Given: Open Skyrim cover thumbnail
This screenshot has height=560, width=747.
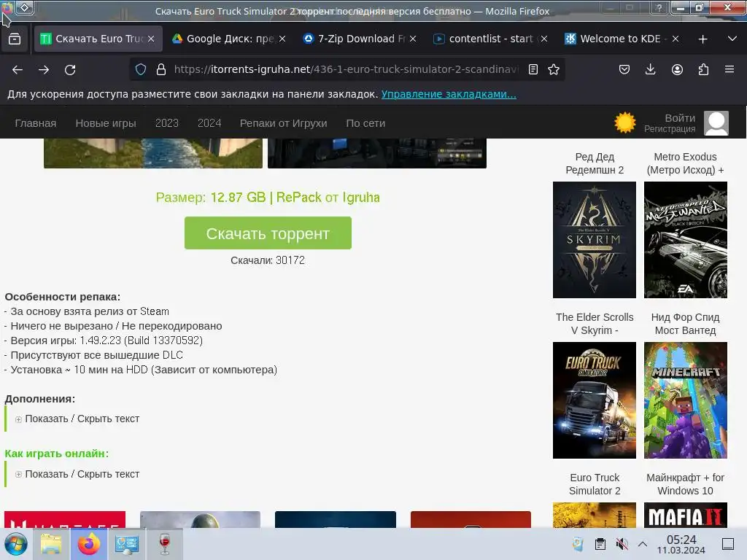Looking at the screenshot, I should 594,239.
